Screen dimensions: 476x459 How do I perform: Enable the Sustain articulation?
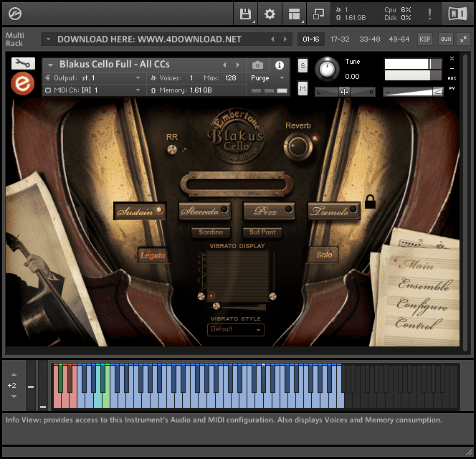(x=140, y=211)
